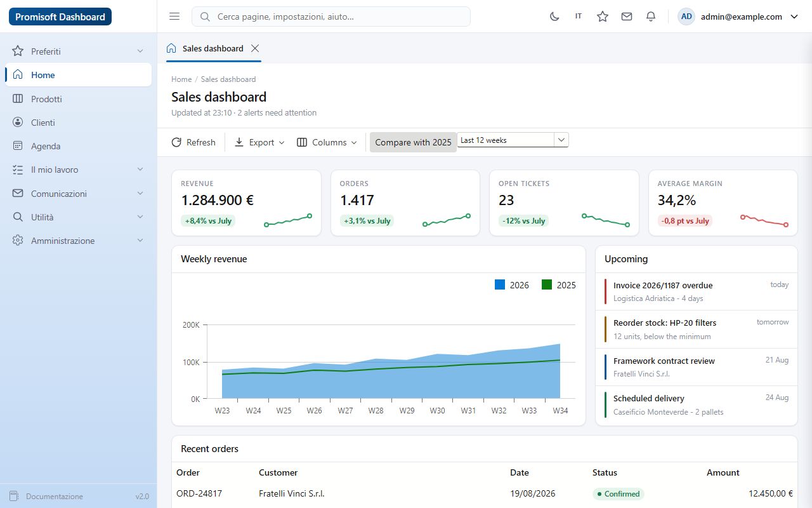Select Home in the sidebar menu
This screenshot has width=812, height=508.
(78, 75)
